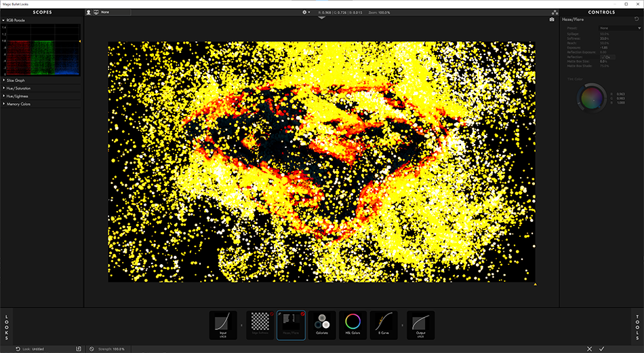
Task: Reset Haze/Flare with the circular arrow
Action: (x=637, y=19)
